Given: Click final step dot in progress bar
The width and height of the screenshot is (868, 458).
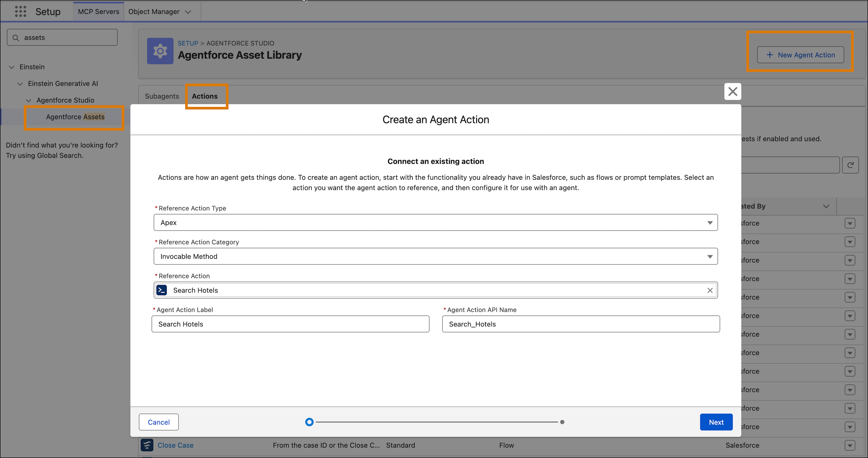Looking at the screenshot, I should 562,422.
